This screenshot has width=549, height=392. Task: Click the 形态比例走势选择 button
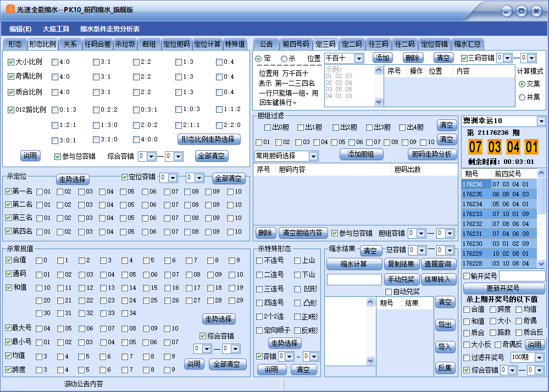(209, 139)
